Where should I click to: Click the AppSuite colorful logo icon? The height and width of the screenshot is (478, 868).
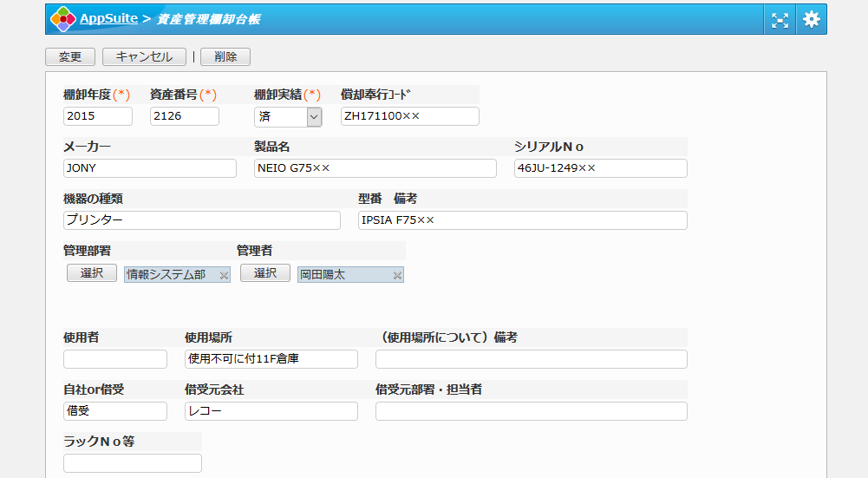point(62,19)
